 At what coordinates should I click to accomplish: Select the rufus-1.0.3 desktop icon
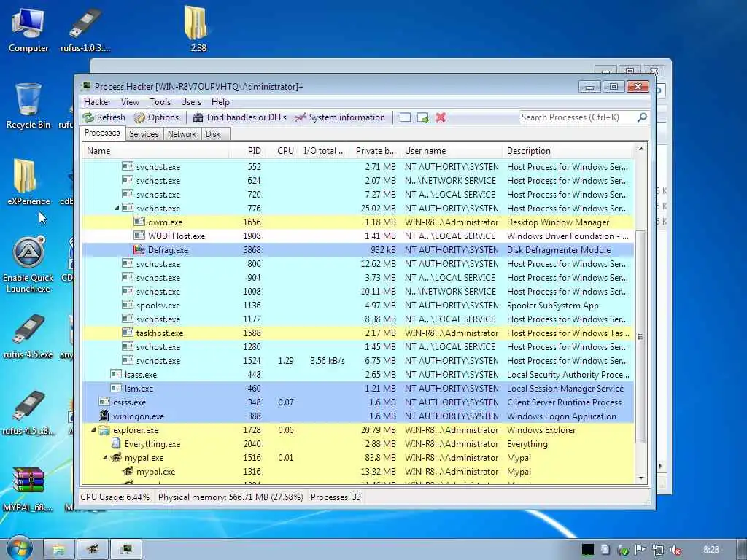pyautogui.click(x=85, y=30)
